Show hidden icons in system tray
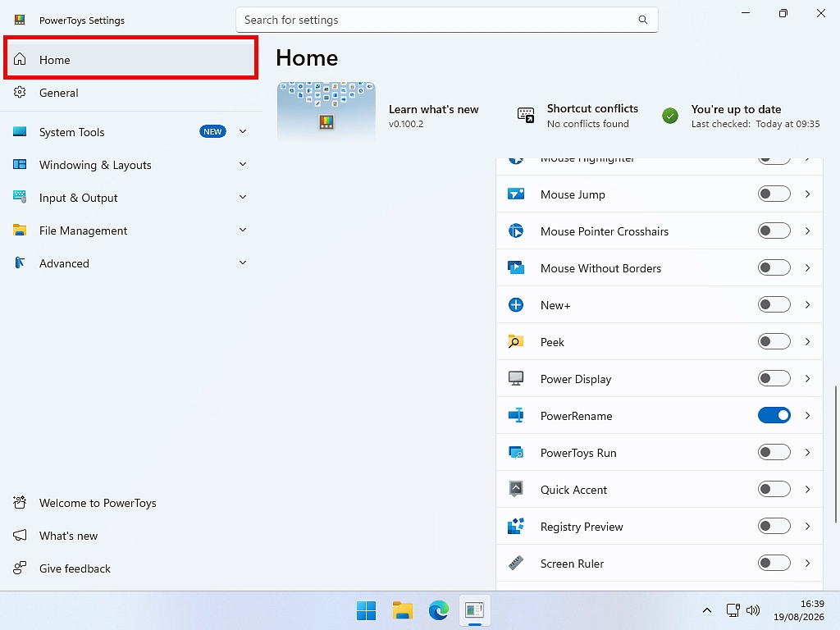The image size is (840, 630). pyautogui.click(x=707, y=610)
